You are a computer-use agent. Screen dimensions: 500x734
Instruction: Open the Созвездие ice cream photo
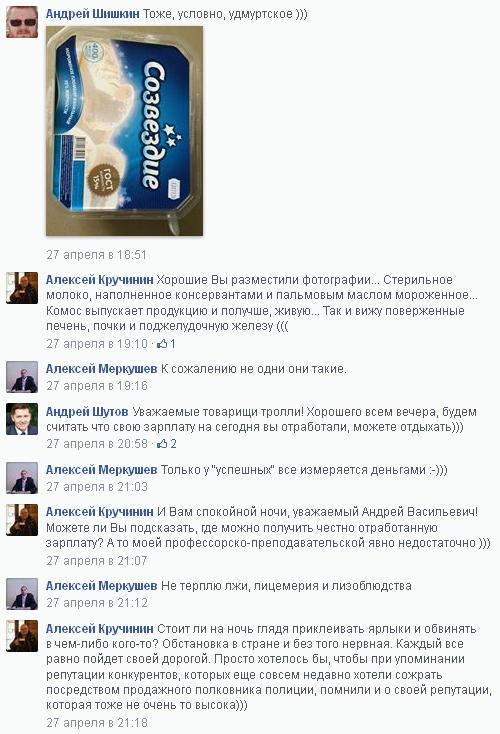(x=125, y=131)
